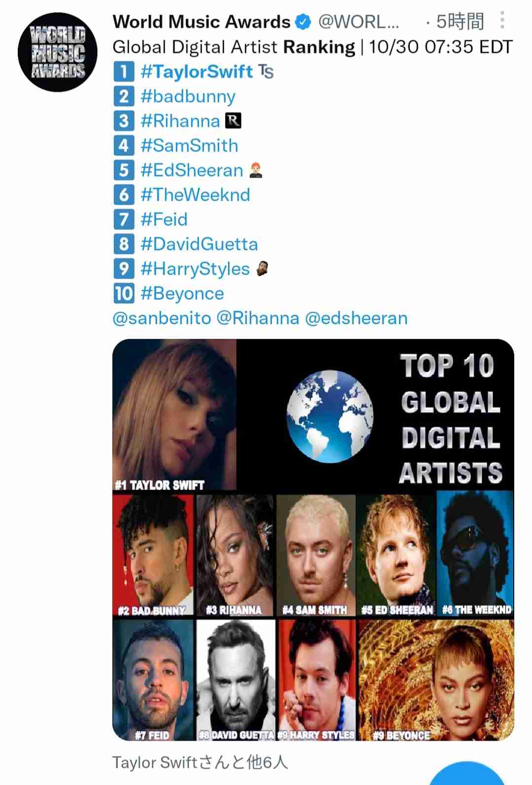Open the #TheWeeknd hashtag
Image resolution: width=532 pixels, height=785 pixels.
tap(195, 195)
